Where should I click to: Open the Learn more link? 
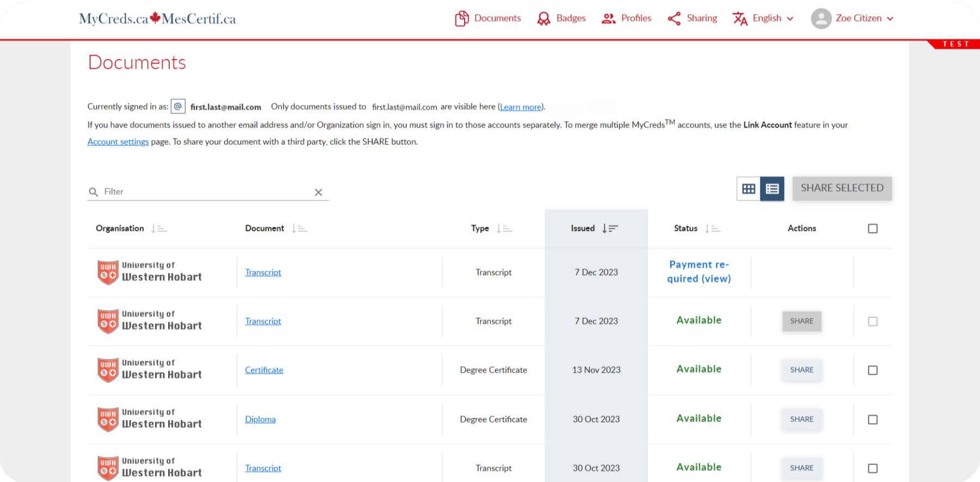coord(520,107)
